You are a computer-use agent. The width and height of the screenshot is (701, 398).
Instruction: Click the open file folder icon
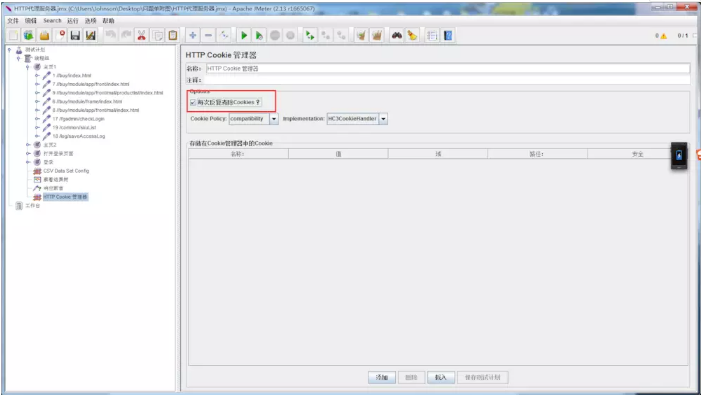tap(44, 35)
